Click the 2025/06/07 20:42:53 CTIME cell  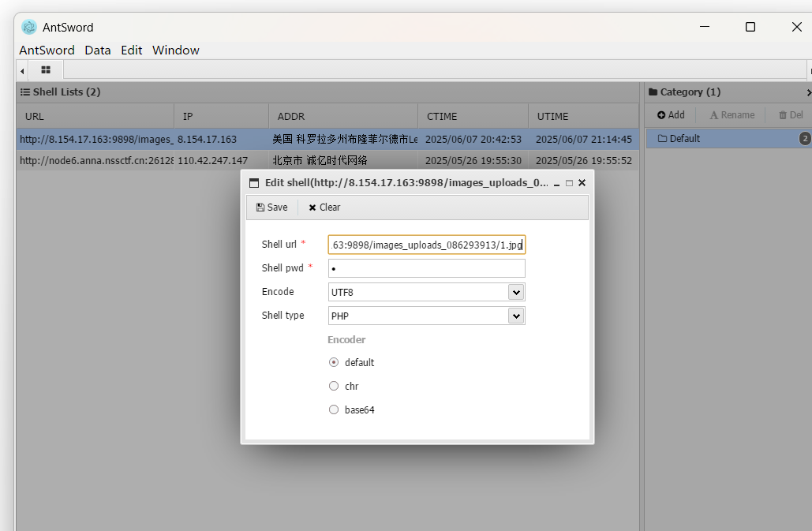point(473,139)
